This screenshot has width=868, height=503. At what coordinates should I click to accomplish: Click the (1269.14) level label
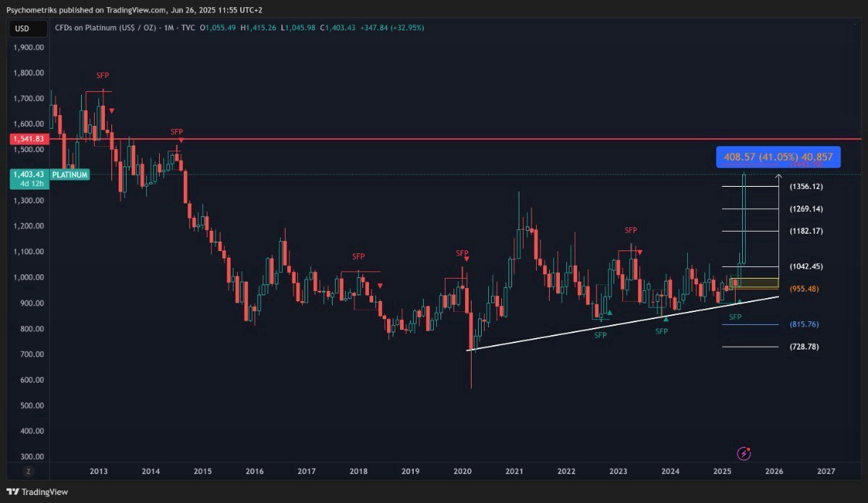(807, 209)
